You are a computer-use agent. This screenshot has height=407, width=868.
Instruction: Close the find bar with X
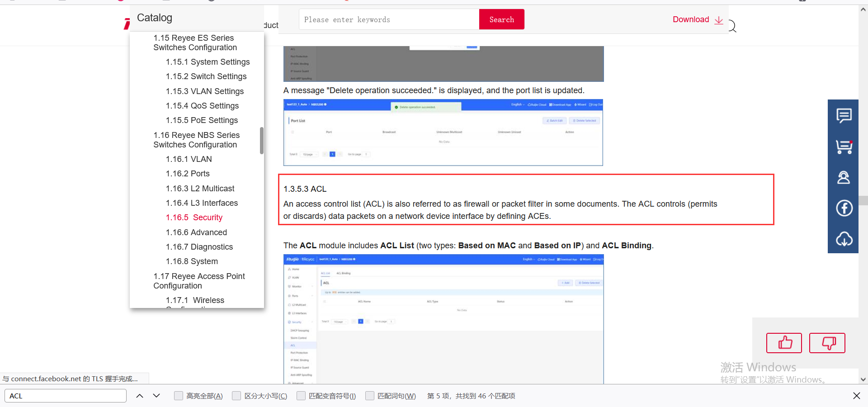click(x=856, y=396)
